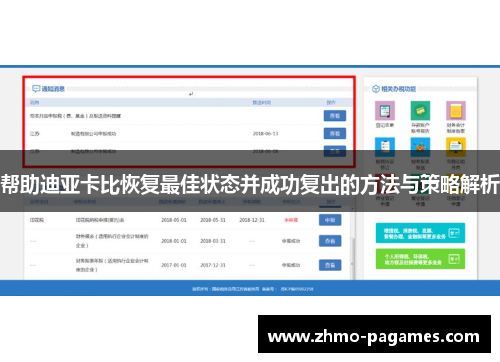
Task: Select the red 未申报 status text
Action: pos(291,220)
